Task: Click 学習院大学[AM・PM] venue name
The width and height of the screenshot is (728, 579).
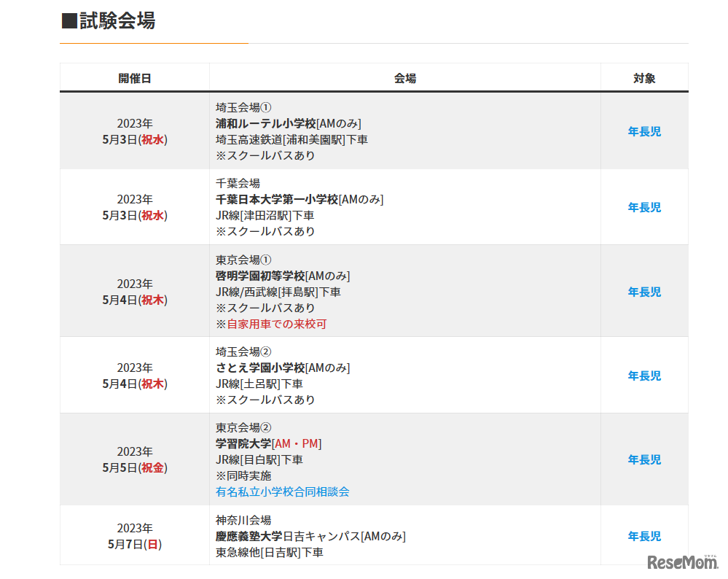Action: pos(268,444)
